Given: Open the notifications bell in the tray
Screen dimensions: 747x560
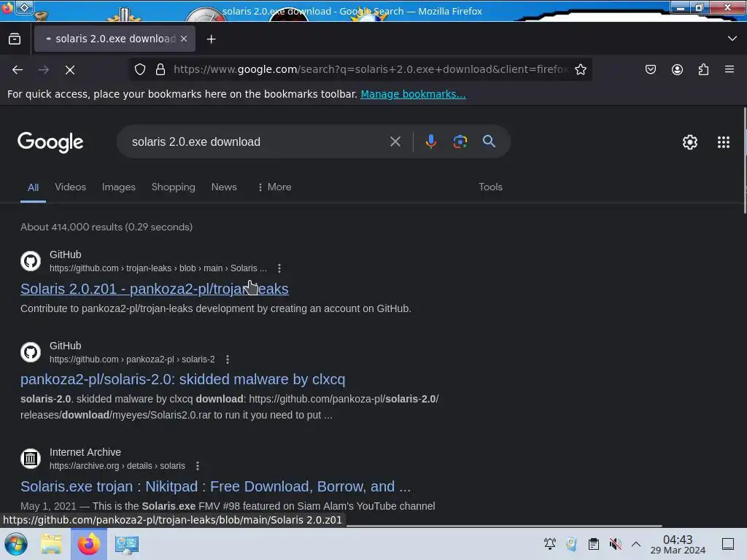Looking at the screenshot, I should point(550,544).
